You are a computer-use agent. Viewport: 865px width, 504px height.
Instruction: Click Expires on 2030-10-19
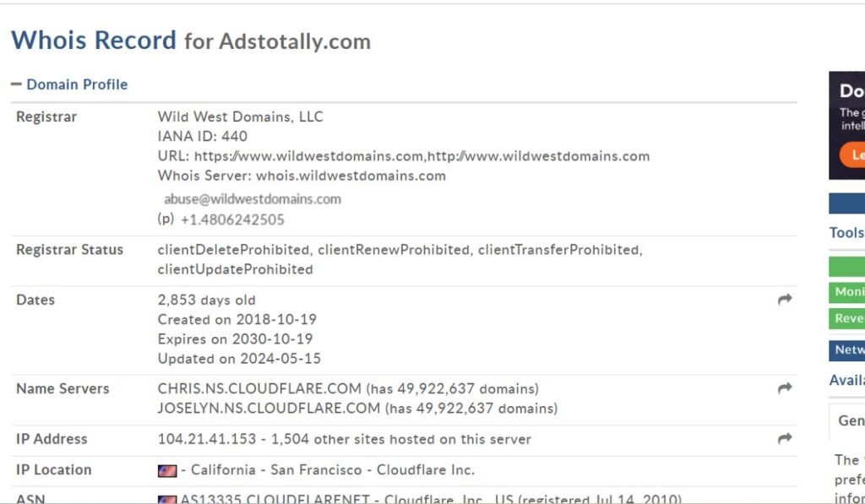pyautogui.click(x=235, y=339)
